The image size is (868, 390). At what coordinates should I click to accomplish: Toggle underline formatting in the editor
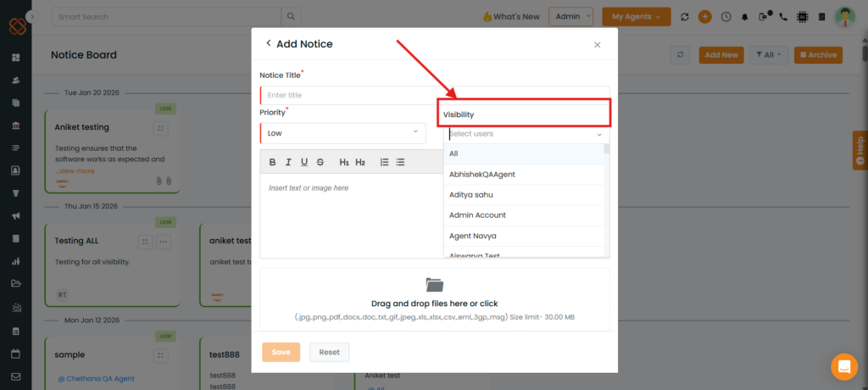pos(303,162)
